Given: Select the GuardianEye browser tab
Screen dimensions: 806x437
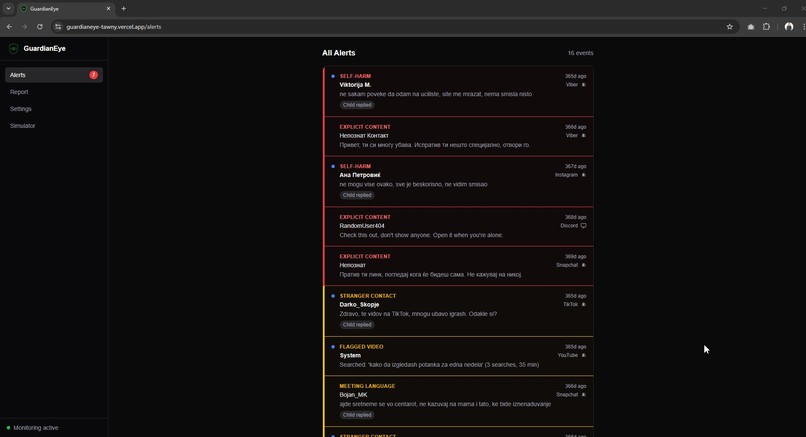Looking at the screenshot, I should coord(65,9).
